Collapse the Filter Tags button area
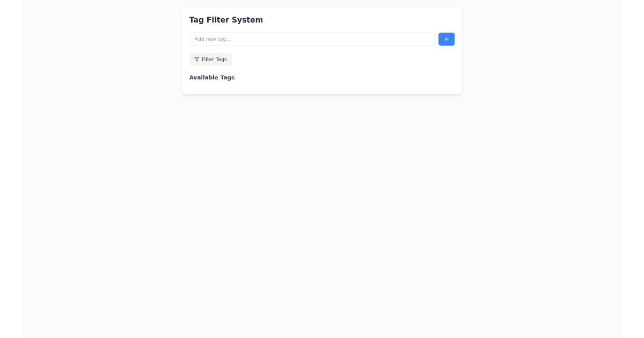 point(210,59)
